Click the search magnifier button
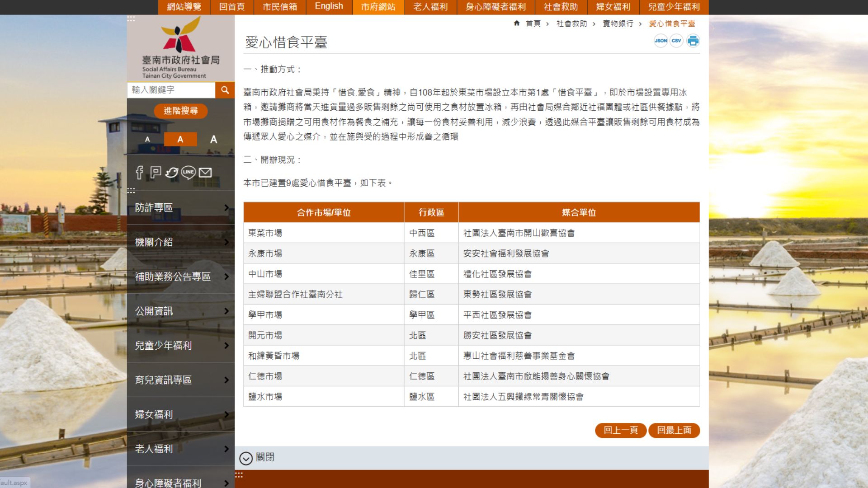The width and height of the screenshot is (868, 488). pos(225,90)
